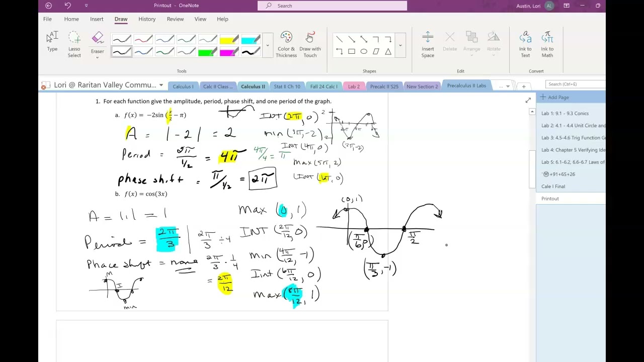The image size is (644, 362).
Task: Pick the thin red pen
Action: click(x=143, y=40)
